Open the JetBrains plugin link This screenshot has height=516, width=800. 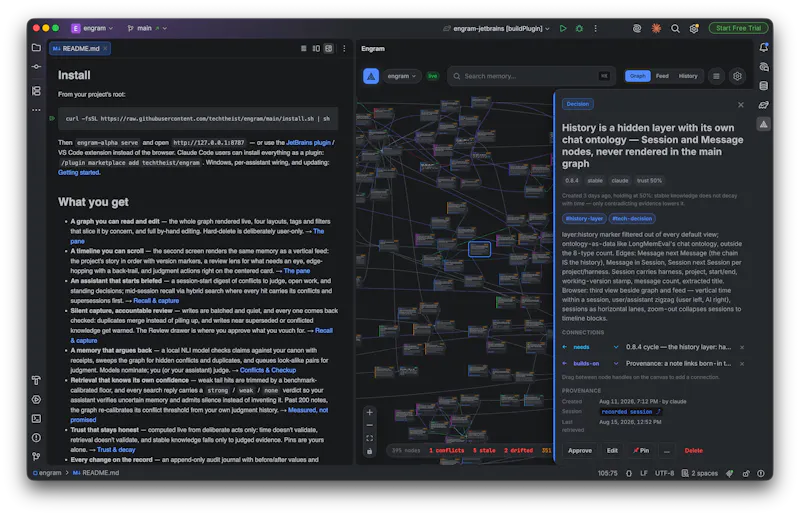[309, 143]
